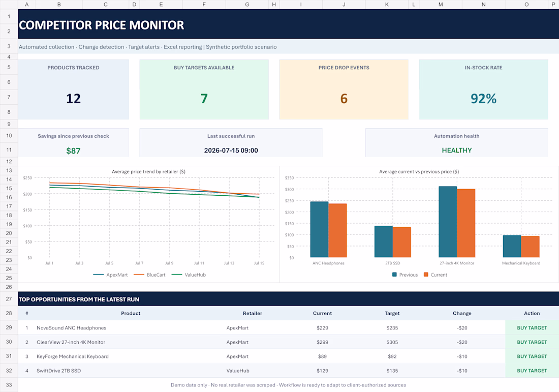Click BUY TARGET for KeyForge Mechanical Keyboard
The width and height of the screenshot is (559, 392).
[x=532, y=356]
